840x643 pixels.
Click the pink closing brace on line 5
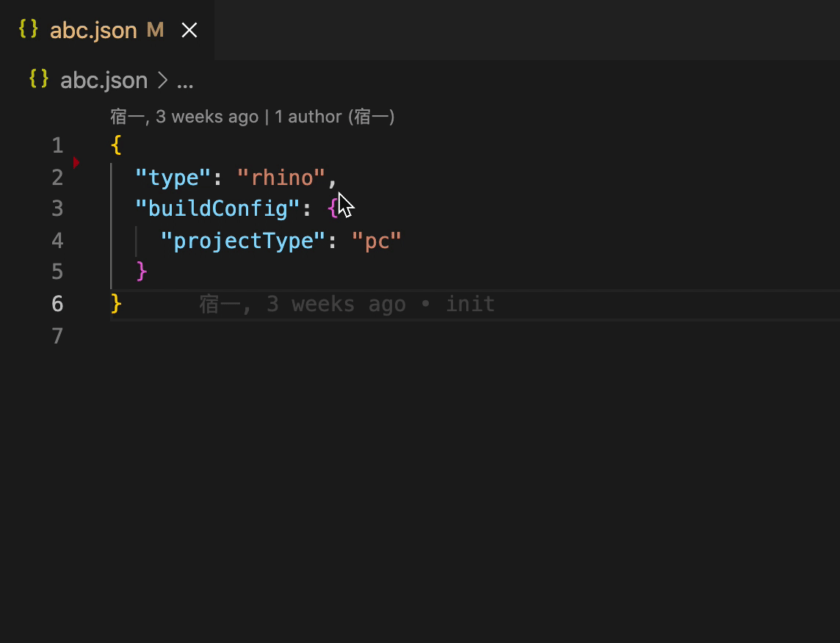[x=142, y=272]
